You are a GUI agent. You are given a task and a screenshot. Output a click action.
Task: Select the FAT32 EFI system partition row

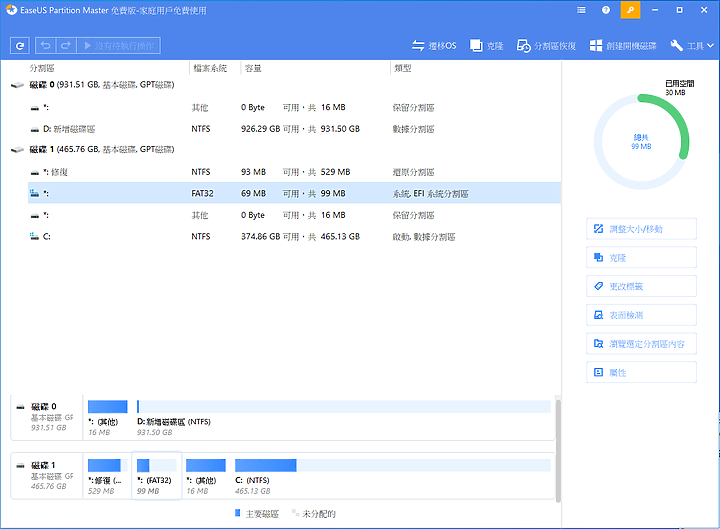(x=294, y=193)
